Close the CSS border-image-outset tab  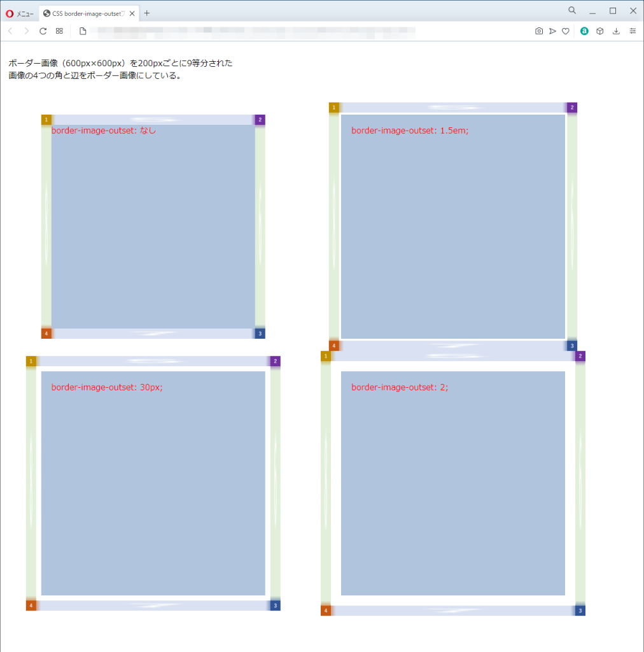pyautogui.click(x=132, y=14)
